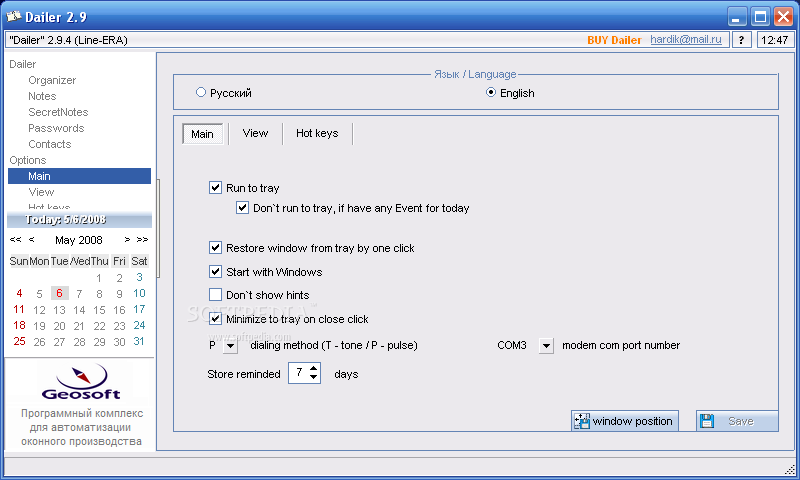This screenshot has height=480, width=800.
Task: Go to previous year with << arrow
Action: click(x=15, y=239)
